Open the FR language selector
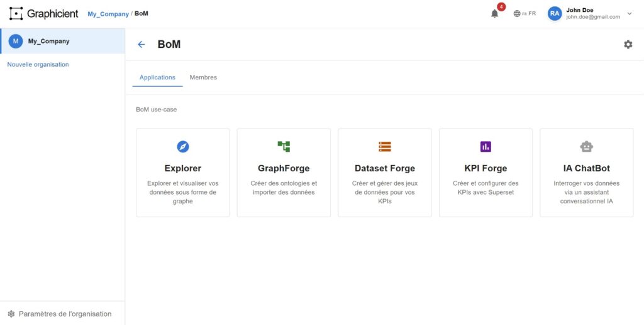This screenshot has width=644, height=325. pyautogui.click(x=525, y=13)
